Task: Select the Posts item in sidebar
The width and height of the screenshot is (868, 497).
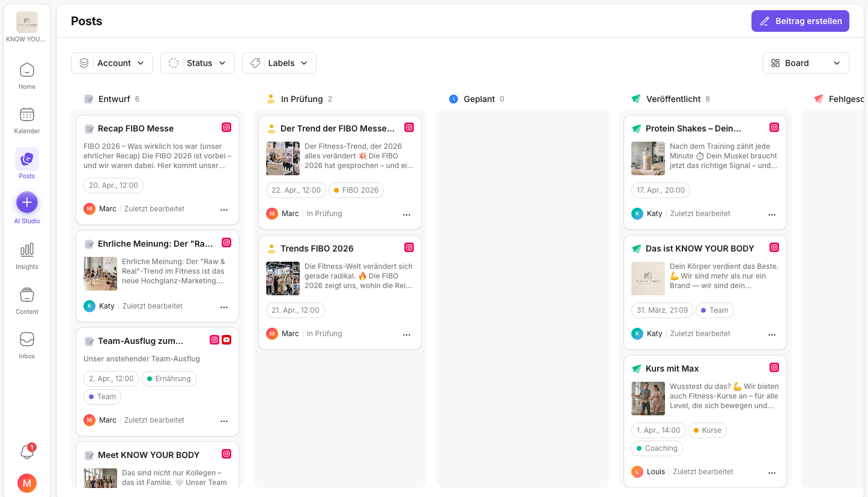Action: 27,164
